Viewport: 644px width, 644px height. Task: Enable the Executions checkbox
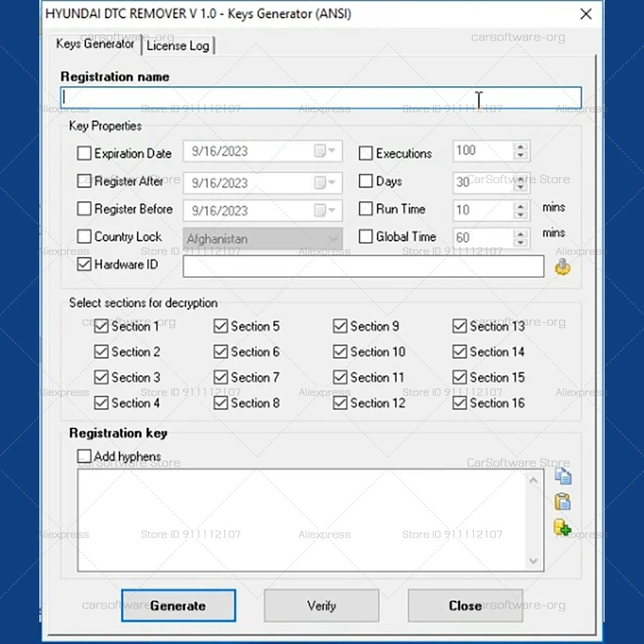click(x=366, y=153)
